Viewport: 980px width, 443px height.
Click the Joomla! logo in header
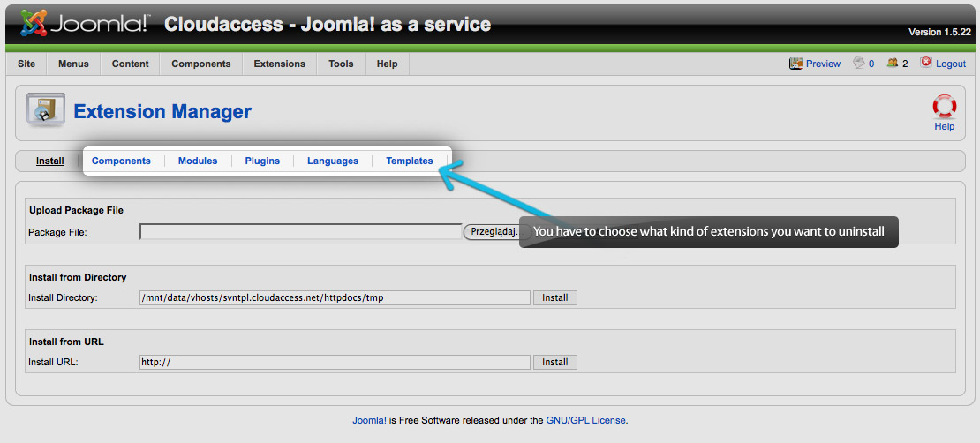(x=86, y=24)
